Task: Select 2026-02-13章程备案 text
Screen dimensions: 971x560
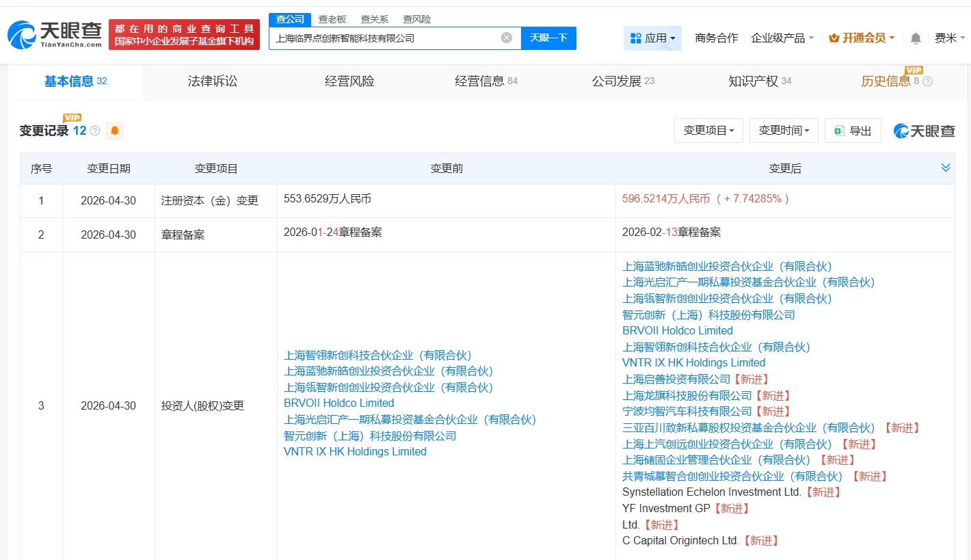Action: pos(671,232)
